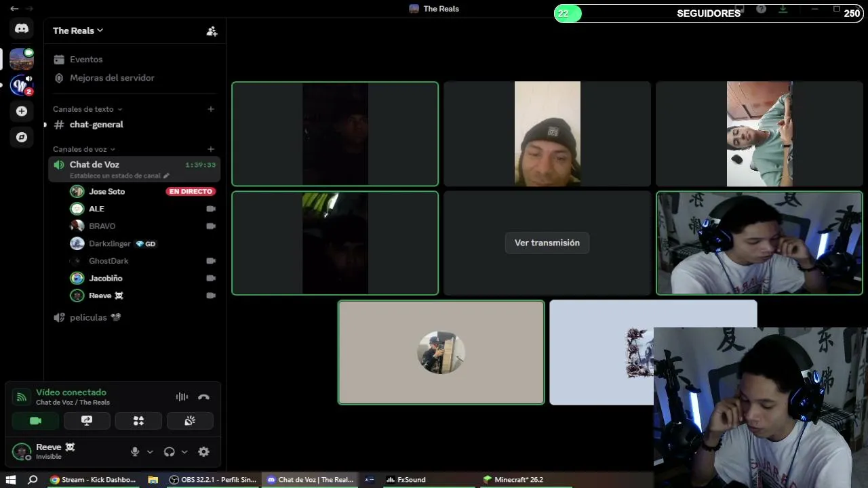Image resolution: width=868 pixels, height=488 pixels.
Task: Focus the beige avatar participant tile
Action: (441, 352)
